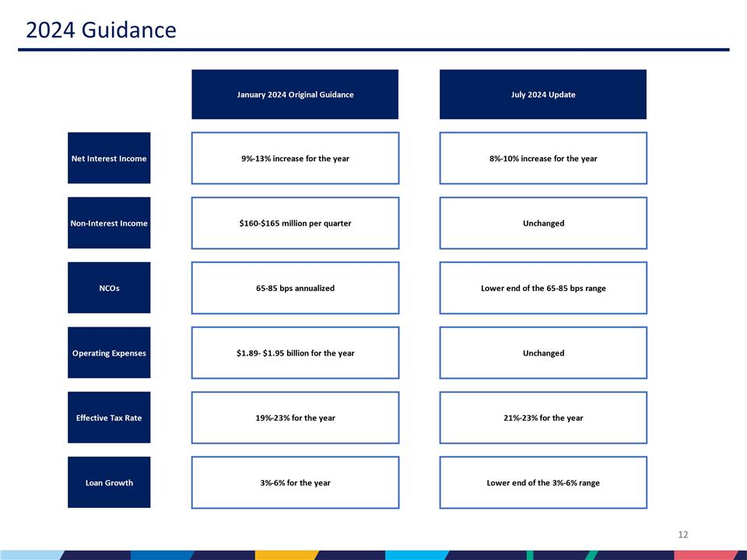Click the Unchanged cell beside Non-Interest Income

[x=542, y=223]
